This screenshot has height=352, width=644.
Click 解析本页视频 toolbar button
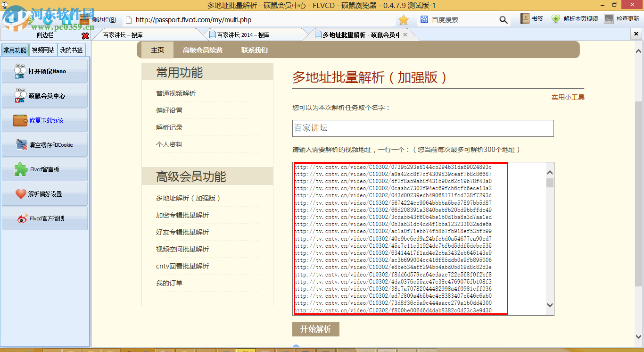(575, 19)
